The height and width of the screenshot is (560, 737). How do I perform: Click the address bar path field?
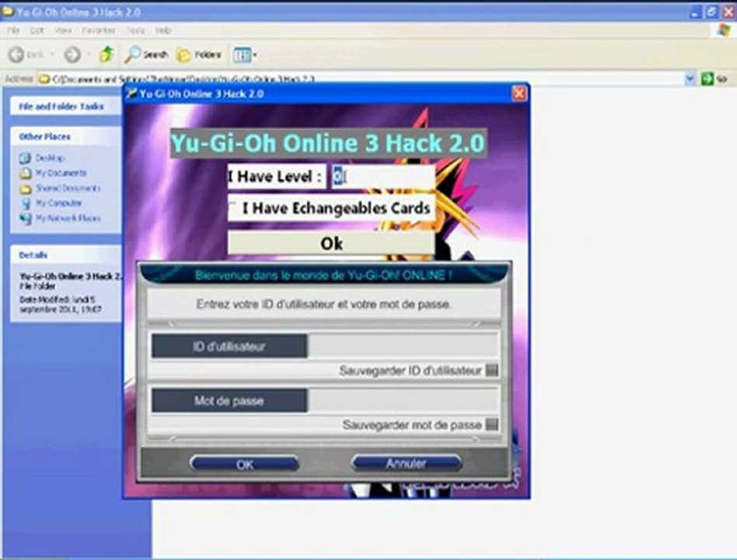pos(361,79)
